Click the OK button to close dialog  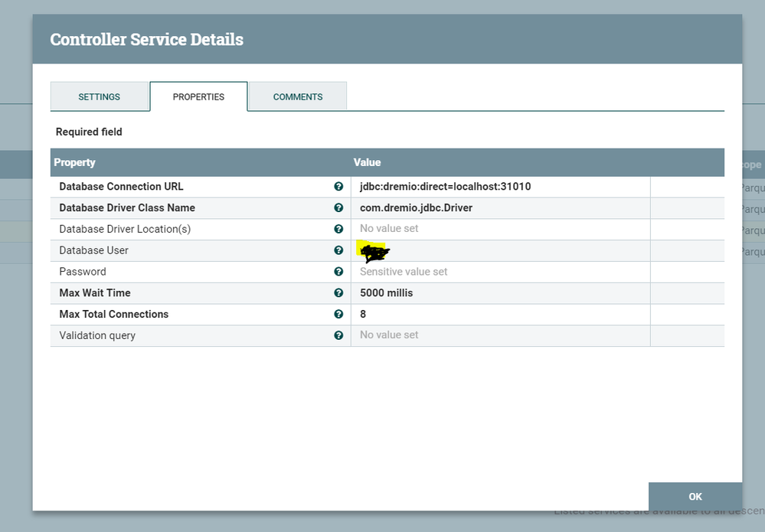695,496
